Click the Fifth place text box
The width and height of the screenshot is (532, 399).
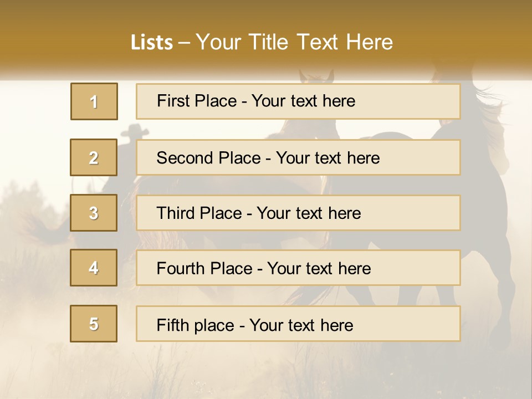pos(298,324)
